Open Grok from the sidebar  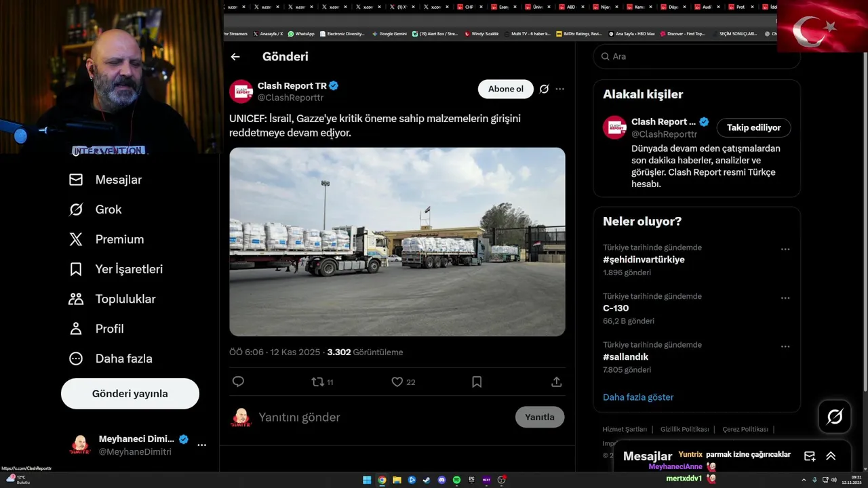click(96, 209)
